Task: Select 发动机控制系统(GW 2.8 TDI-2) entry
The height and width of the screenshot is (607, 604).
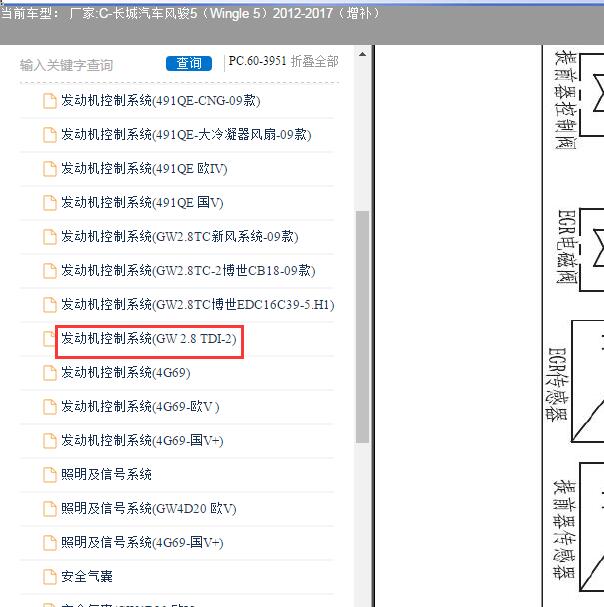Action: tap(149, 339)
